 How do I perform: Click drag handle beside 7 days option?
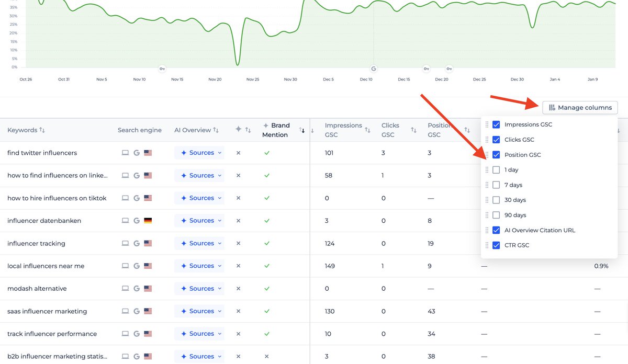(x=487, y=185)
